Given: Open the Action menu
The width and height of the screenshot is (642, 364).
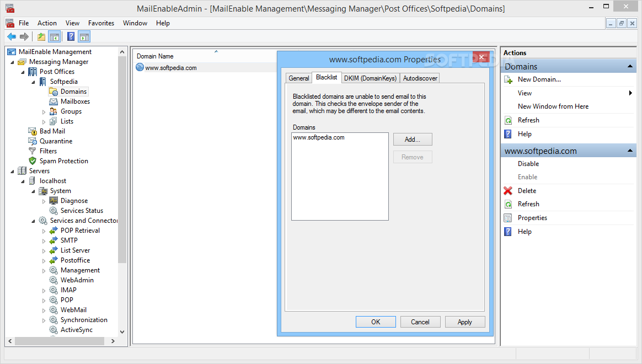Looking at the screenshot, I should (x=47, y=23).
